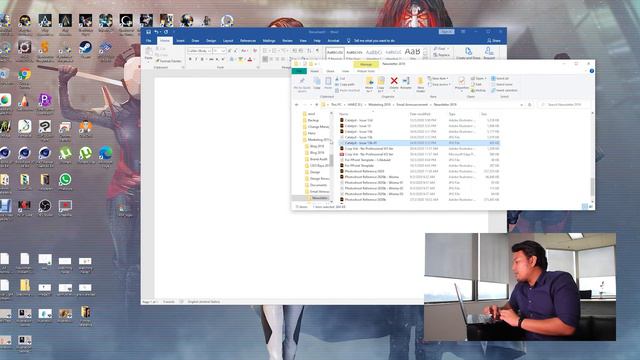This screenshot has height=360, width=640.
Task: Click the Delete red X icon in File Explorer
Action: tap(393, 81)
